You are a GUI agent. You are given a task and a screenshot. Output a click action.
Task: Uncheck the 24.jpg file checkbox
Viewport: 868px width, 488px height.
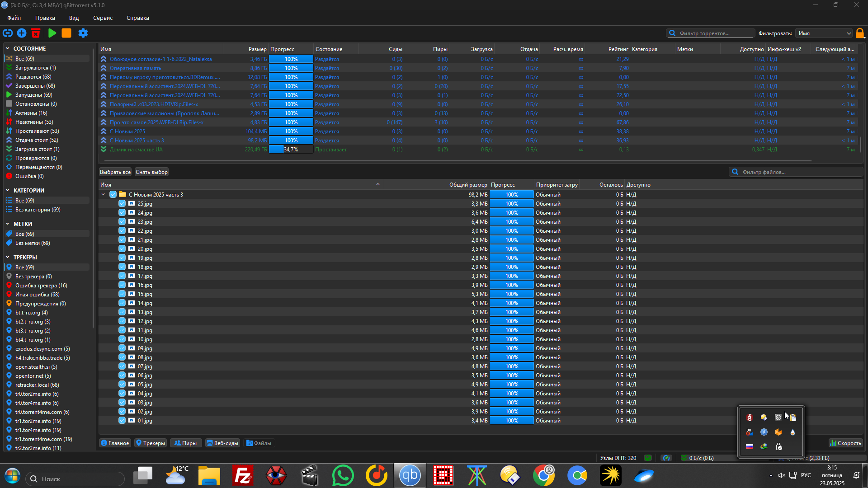(x=122, y=213)
